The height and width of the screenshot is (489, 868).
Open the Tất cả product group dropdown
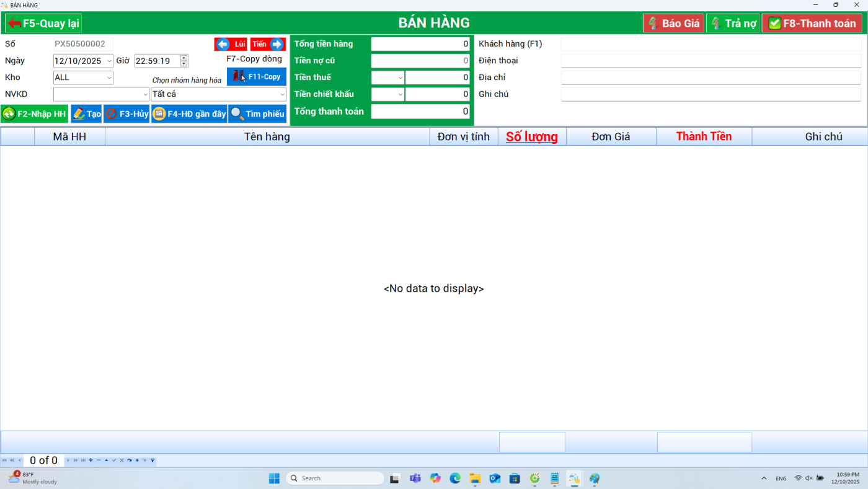pyautogui.click(x=282, y=94)
